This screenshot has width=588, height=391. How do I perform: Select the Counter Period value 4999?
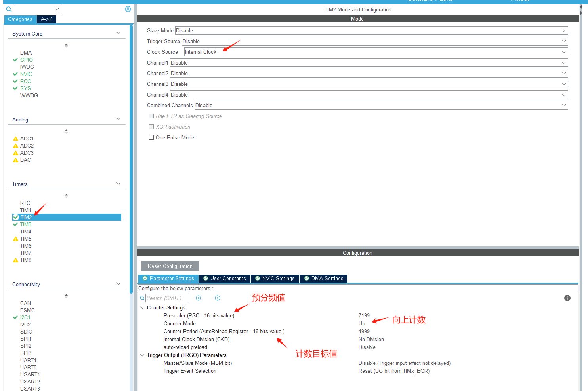tap(364, 331)
